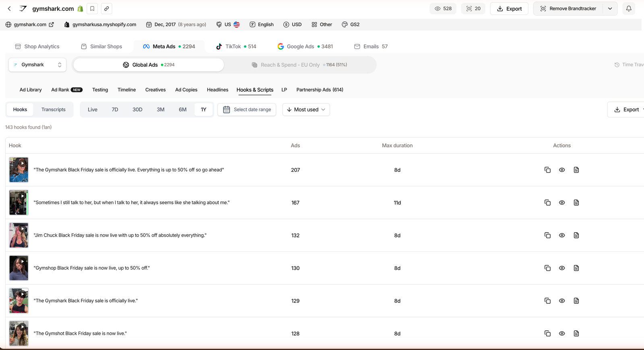View ads for 129-ads hook row
The image size is (644, 350).
(562, 301)
